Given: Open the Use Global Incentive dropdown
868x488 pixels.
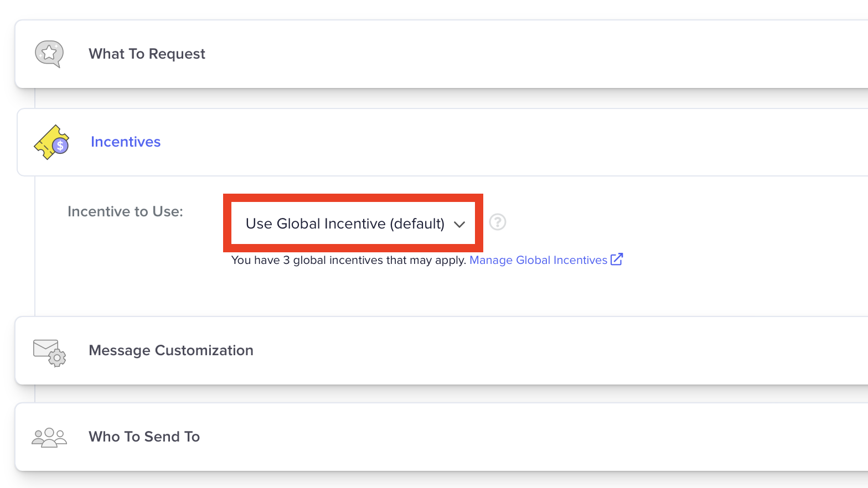Looking at the screenshot, I should tap(353, 223).
